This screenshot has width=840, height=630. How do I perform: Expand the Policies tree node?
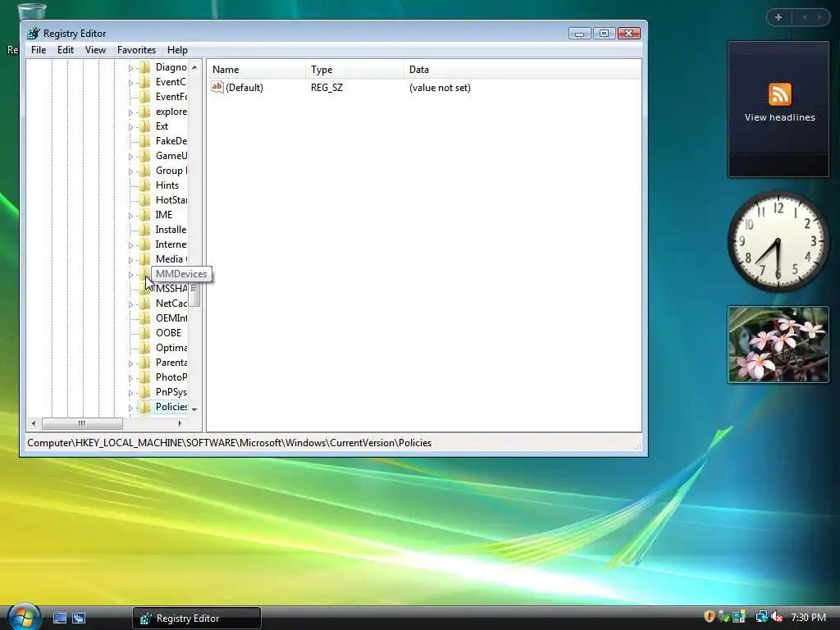130,408
